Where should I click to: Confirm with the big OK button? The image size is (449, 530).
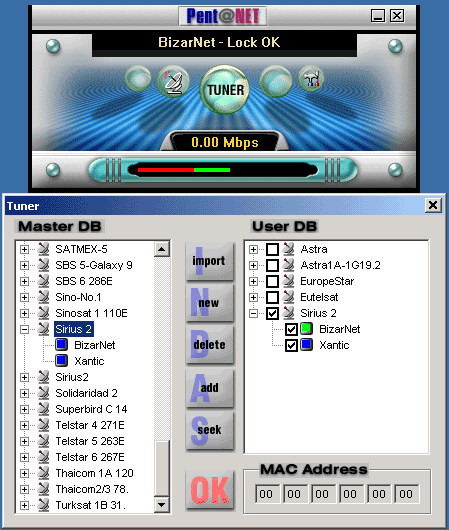210,489
